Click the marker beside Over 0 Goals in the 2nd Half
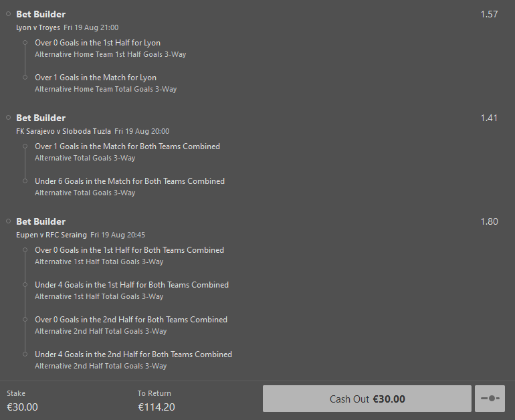 (x=25, y=320)
